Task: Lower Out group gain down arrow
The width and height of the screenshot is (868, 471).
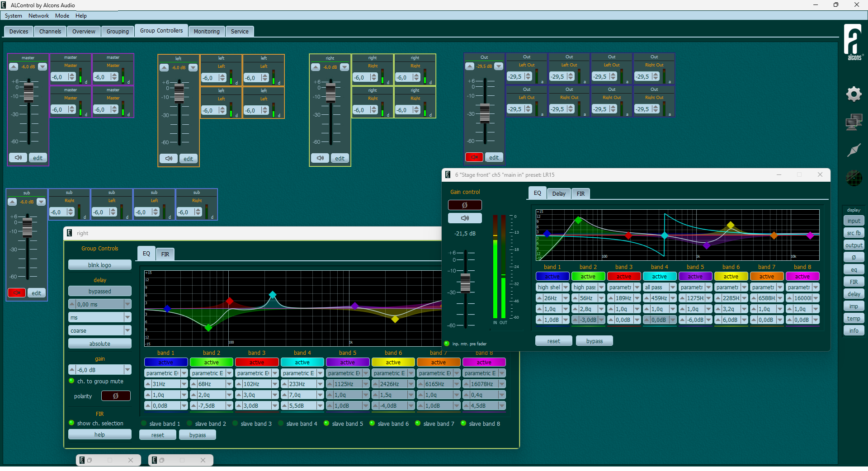Action: tap(499, 66)
